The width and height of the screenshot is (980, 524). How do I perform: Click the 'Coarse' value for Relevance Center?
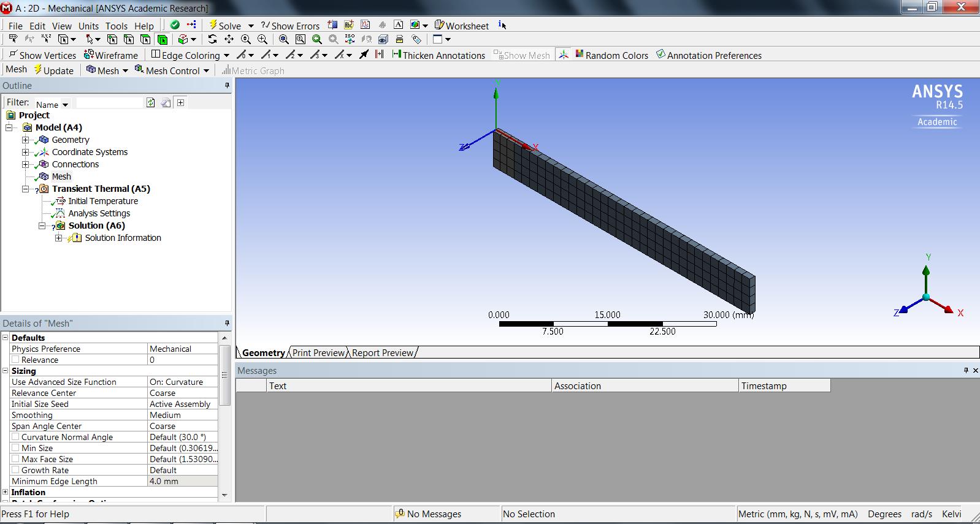pos(183,393)
